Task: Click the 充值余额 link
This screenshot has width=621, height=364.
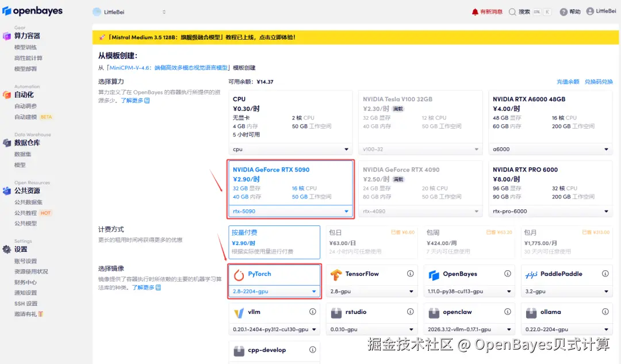Action: pos(568,82)
